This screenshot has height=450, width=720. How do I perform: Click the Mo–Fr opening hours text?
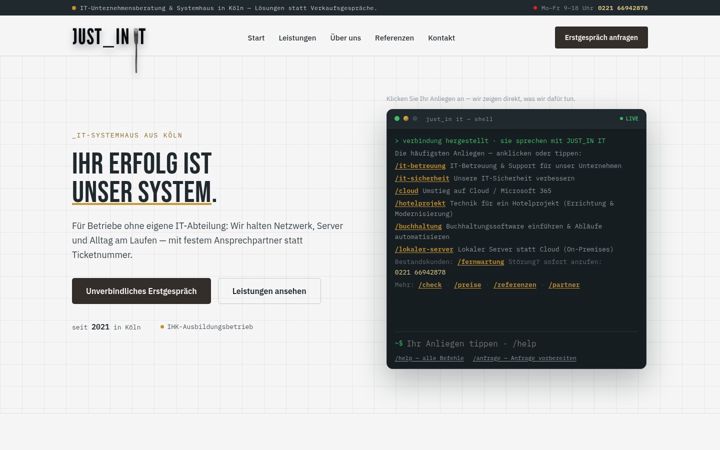(x=567, y=8)
